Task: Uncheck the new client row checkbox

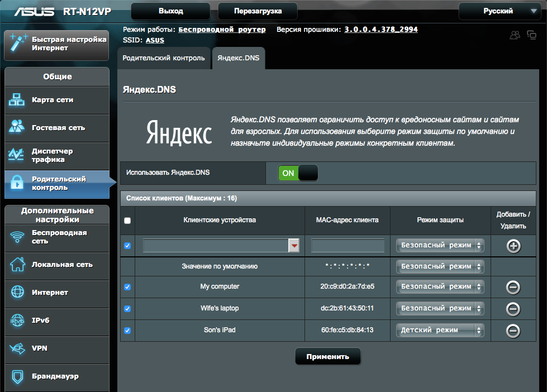Action: pyautogui.click(x=127, y=246)
